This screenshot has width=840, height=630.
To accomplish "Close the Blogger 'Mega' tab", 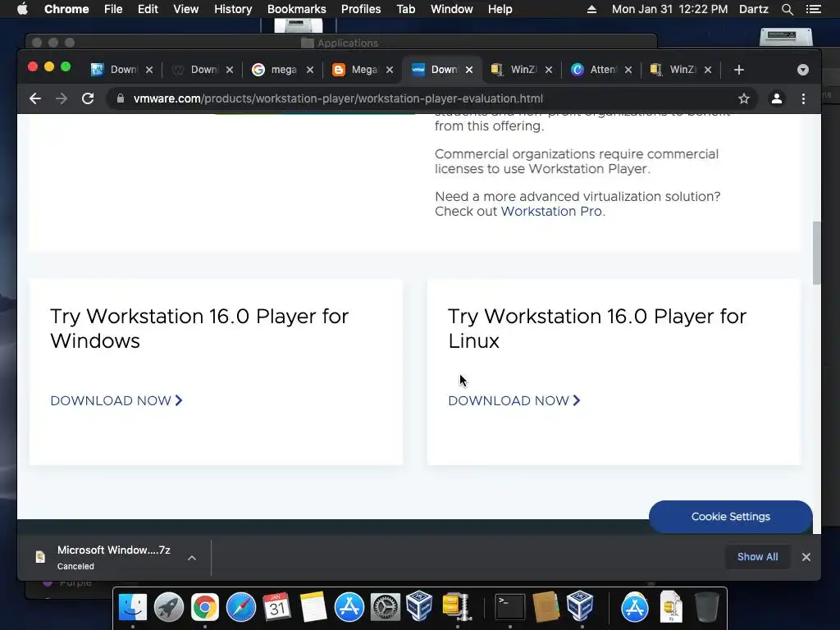I will pos(390,70).
